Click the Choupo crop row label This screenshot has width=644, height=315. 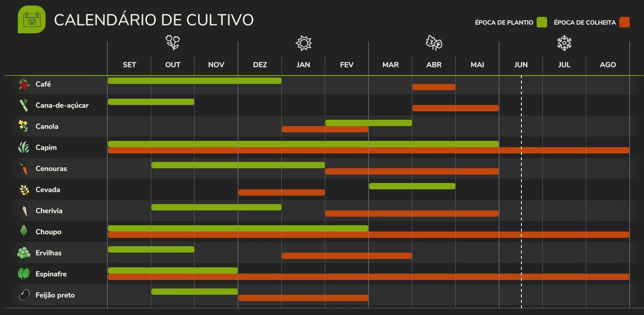point(48,232)
